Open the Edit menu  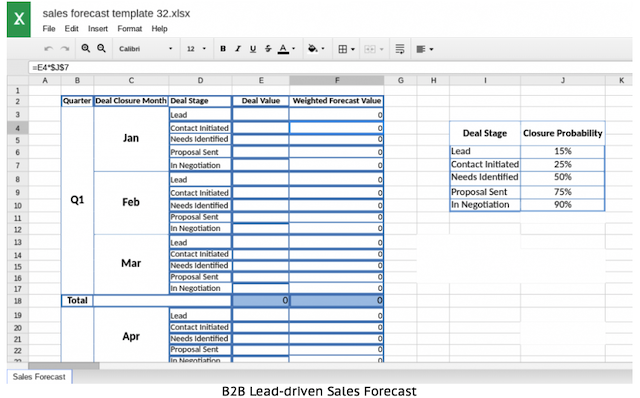(x=71, y=29)
